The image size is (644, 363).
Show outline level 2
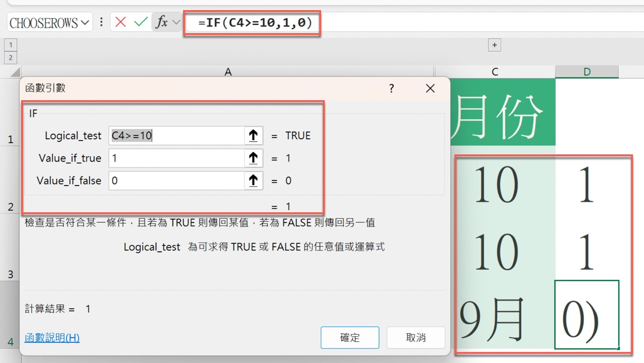pos(10,57)
